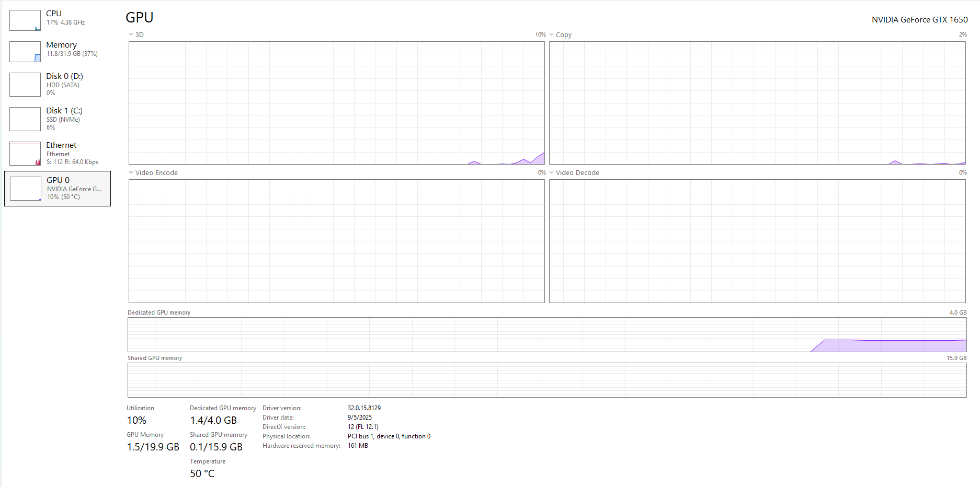Open the Video Decode engine dropdown

coord(574,173)
